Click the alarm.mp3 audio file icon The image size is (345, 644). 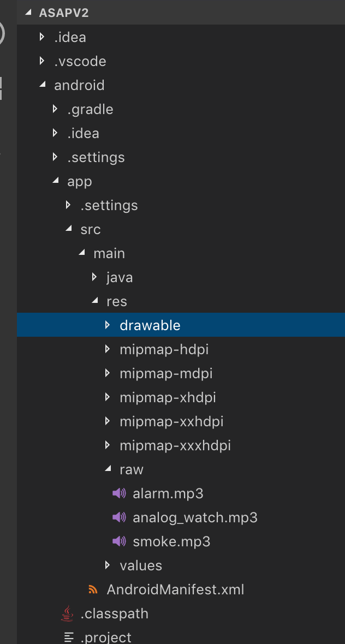(119, 493)
